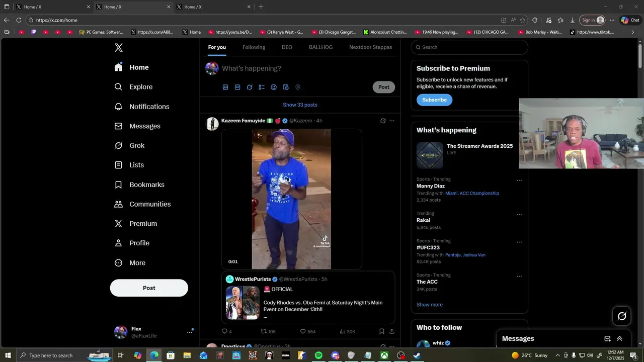Click the large Post button in sidebar
644x362 pixels.
(149, 288)
